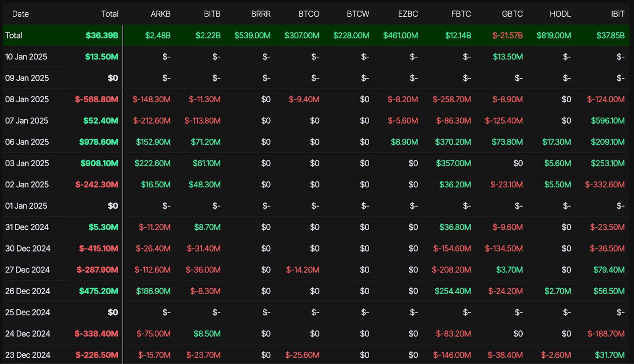The height and width of the screenshot is (364, 634).
Task: Select the 09 Jan 2025 date cell
Action: tap(27, 78)
